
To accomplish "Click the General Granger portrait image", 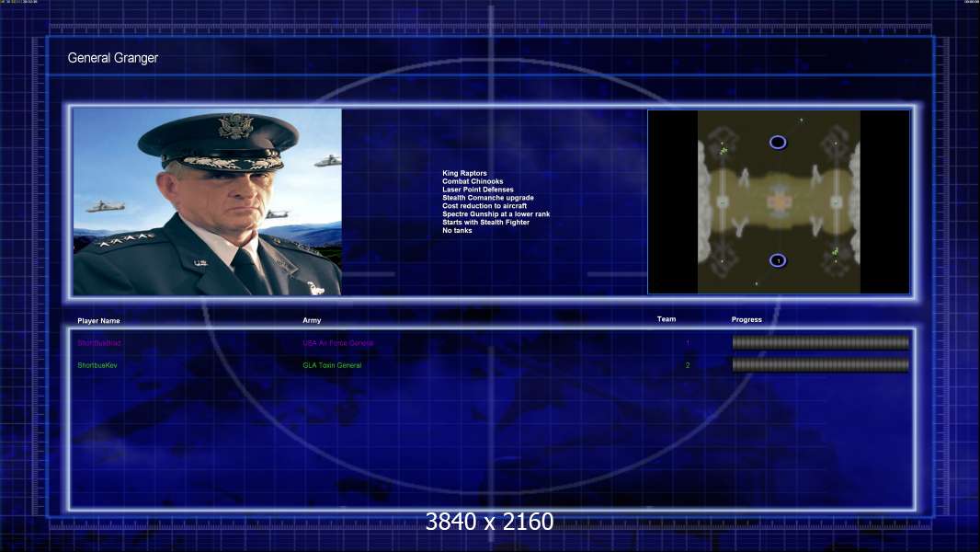I will click(208, 201).
